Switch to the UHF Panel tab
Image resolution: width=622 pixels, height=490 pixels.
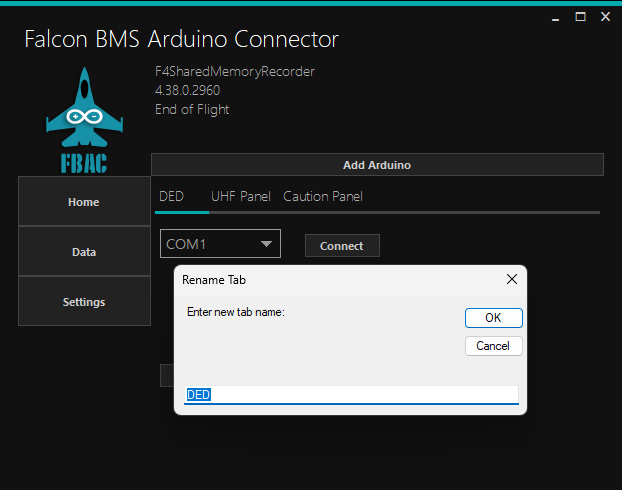(x=240, y=197)
